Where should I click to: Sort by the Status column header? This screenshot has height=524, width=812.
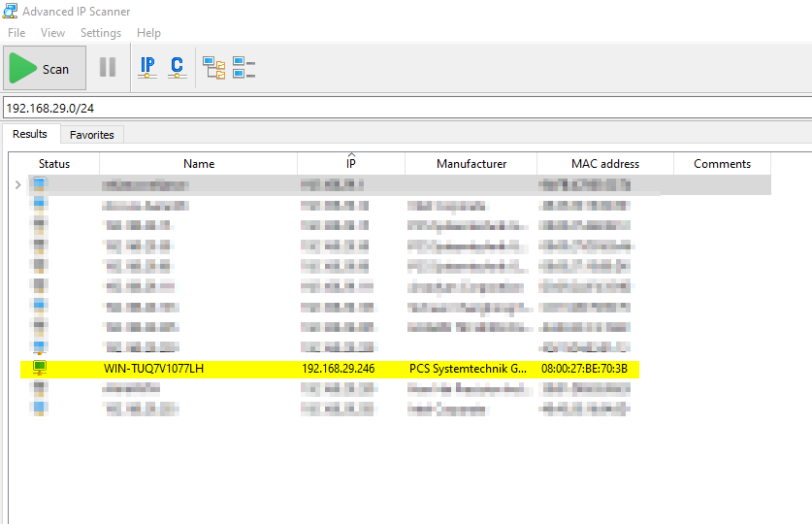point(54,164)
